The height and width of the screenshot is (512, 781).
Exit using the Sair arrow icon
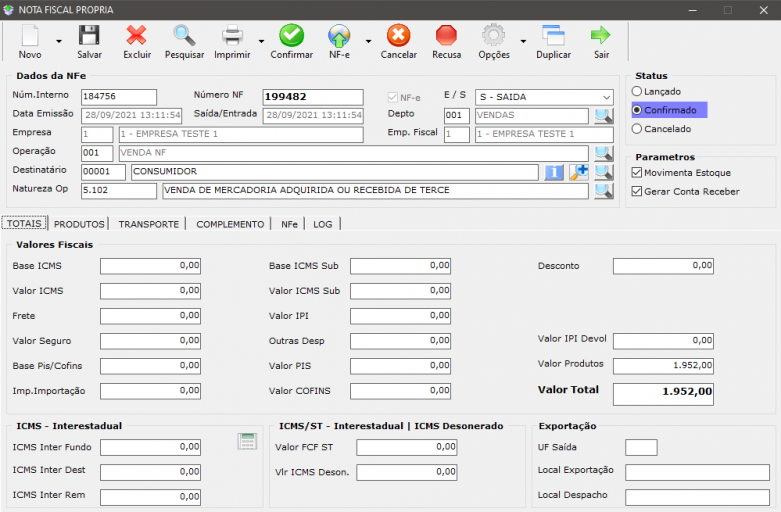(600, 36)
